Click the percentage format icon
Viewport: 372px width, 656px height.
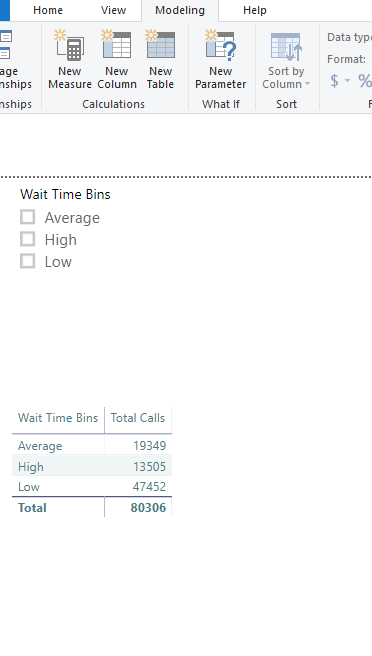tap(365, 80)
